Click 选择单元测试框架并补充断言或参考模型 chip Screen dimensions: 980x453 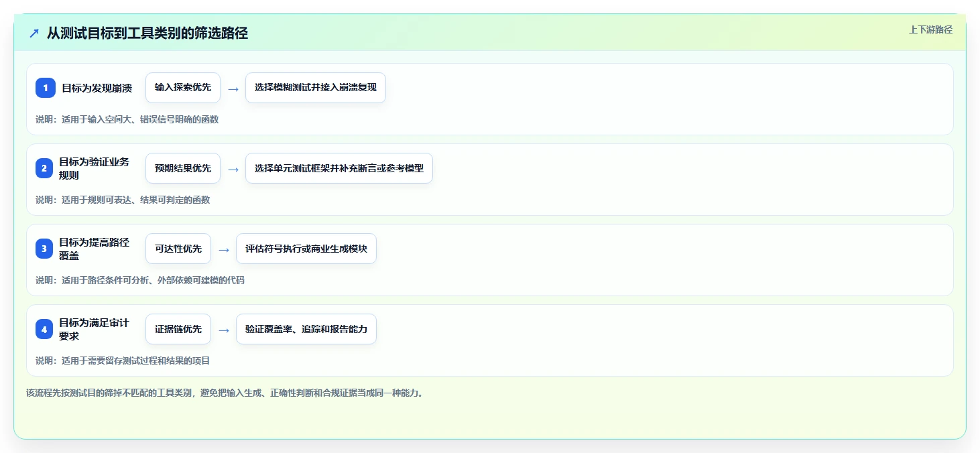pos(339,168)
